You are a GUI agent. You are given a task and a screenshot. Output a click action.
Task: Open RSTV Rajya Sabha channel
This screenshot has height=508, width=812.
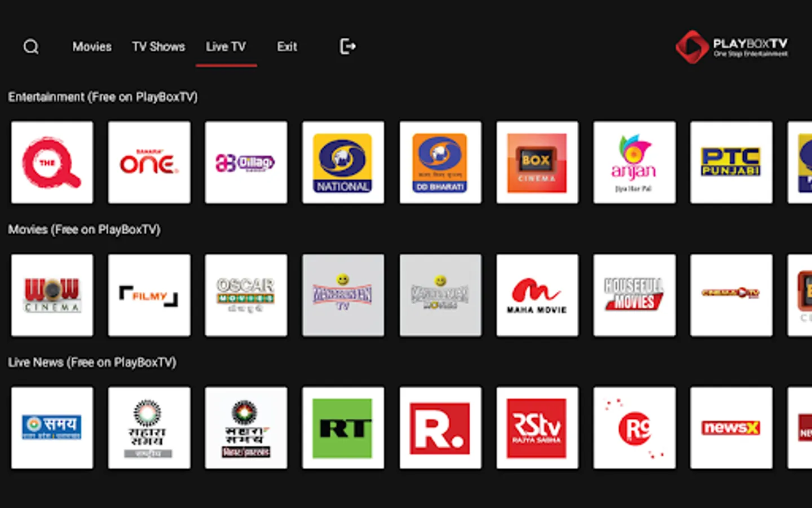tap(537, 428)
